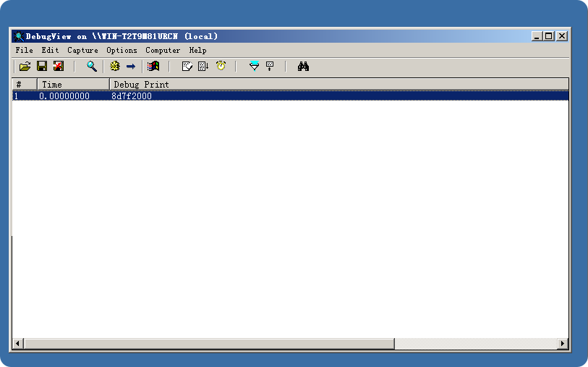
Task: Toggle capture with the magnifying glass icon
Action: click(92, 67)
